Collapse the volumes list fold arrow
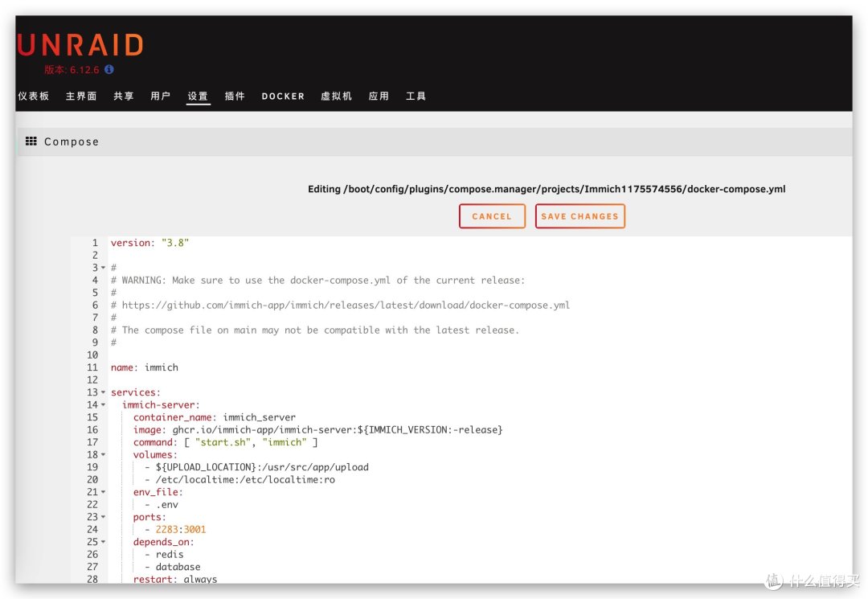 pos(102,454)
